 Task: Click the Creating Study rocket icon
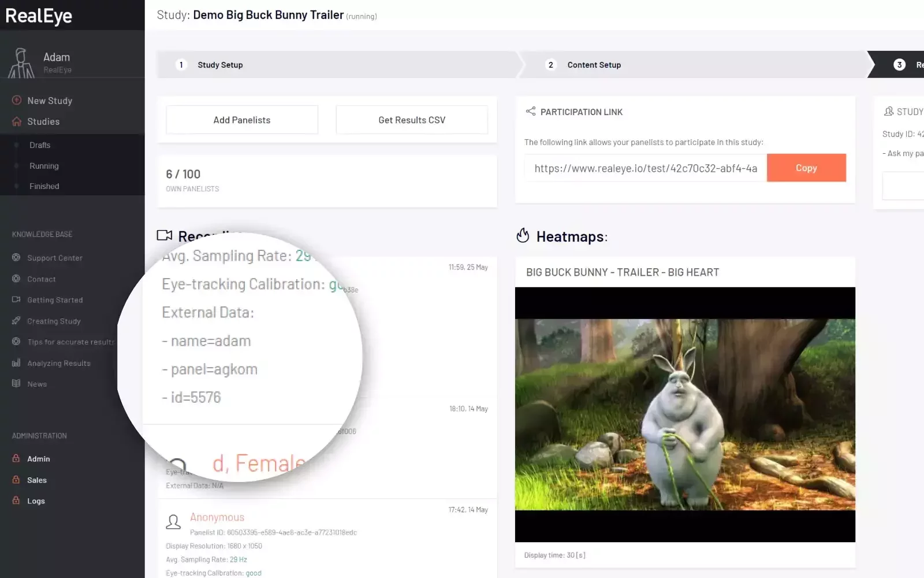[16, 321]
